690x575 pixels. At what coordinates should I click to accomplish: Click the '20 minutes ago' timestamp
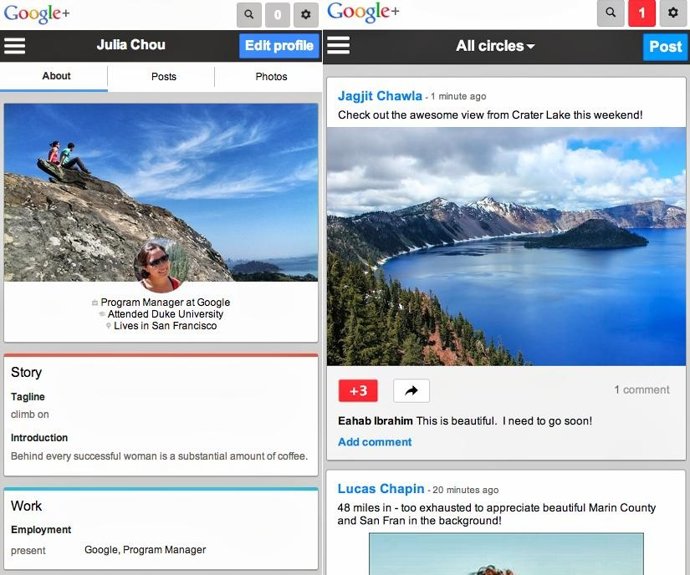tap(466, 490)
